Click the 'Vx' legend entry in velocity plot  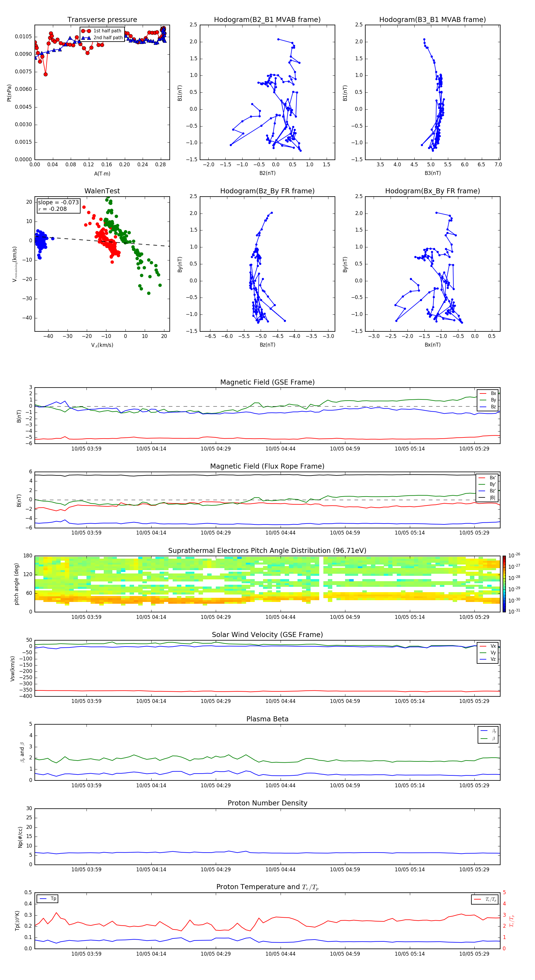(488, 646)
